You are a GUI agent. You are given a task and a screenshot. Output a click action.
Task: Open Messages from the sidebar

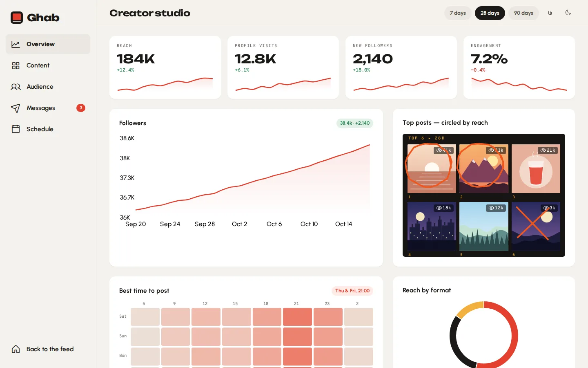point(48,108)
